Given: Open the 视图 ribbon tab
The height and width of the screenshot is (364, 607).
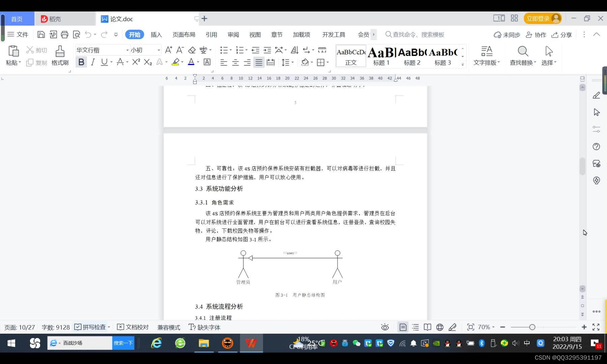Looking at the screenshot, I should point(255,34).
